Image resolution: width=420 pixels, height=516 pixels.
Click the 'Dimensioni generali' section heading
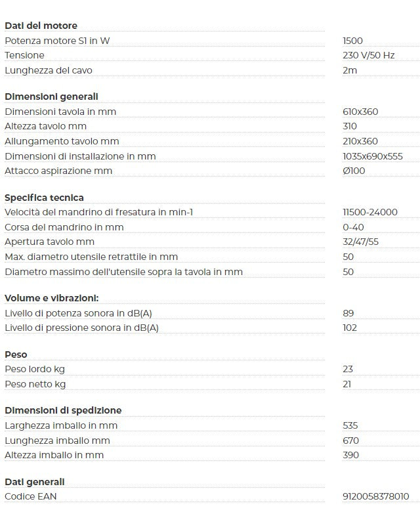pyautogui.click(x=51, y=97)
